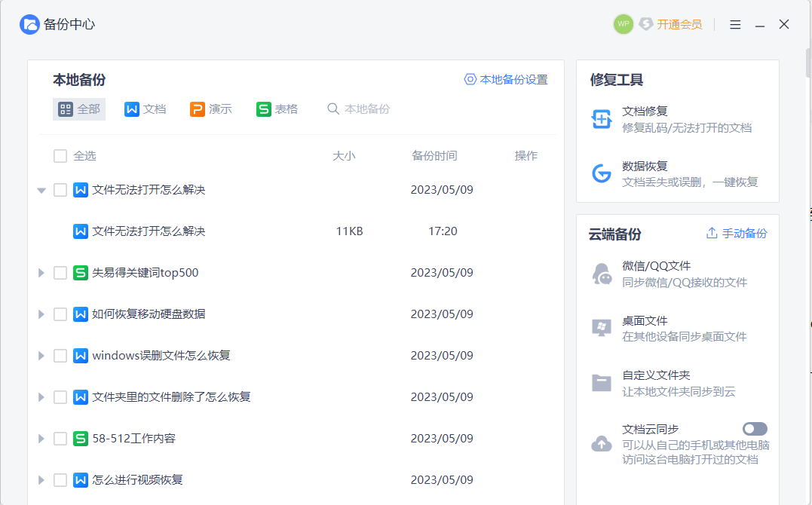Click the 自定义文件夹 folder icon

click(x=601, y=383)
